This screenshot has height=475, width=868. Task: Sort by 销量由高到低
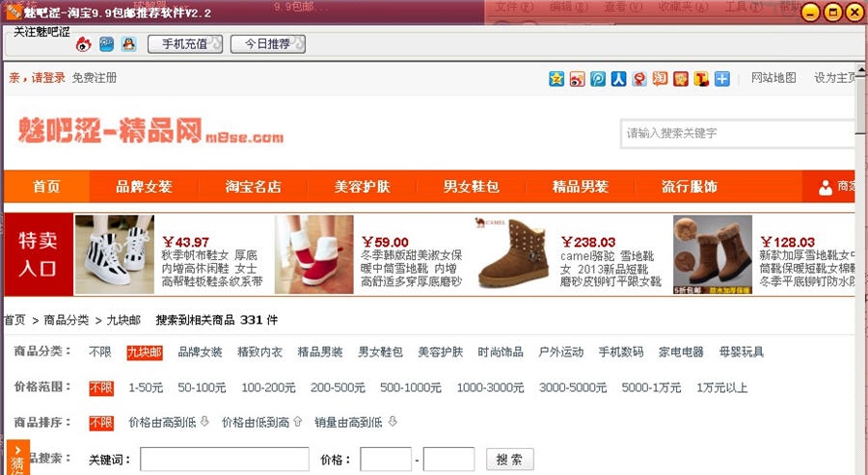pyautogui.click(x=355, y=422)
